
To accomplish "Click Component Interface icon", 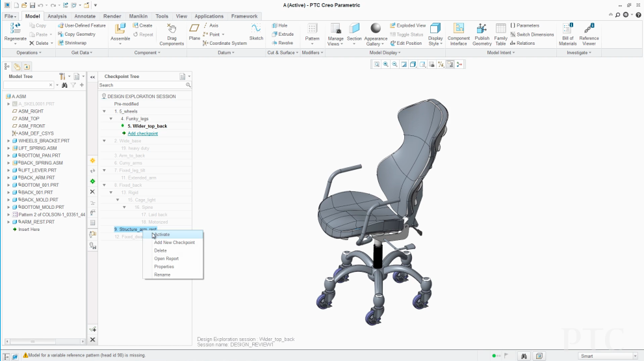I will pos(458,29).
